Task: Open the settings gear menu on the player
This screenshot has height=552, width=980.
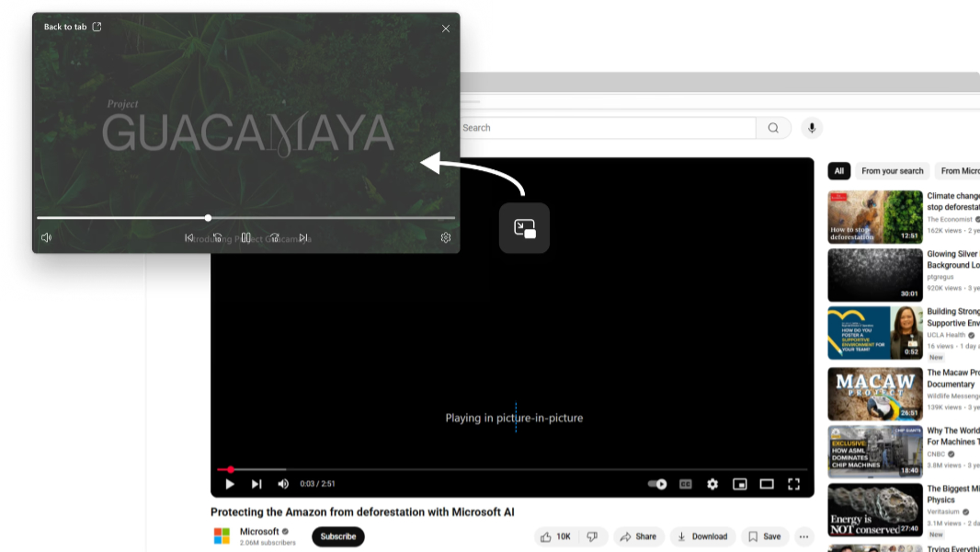Action: click(x=712, y=484)
